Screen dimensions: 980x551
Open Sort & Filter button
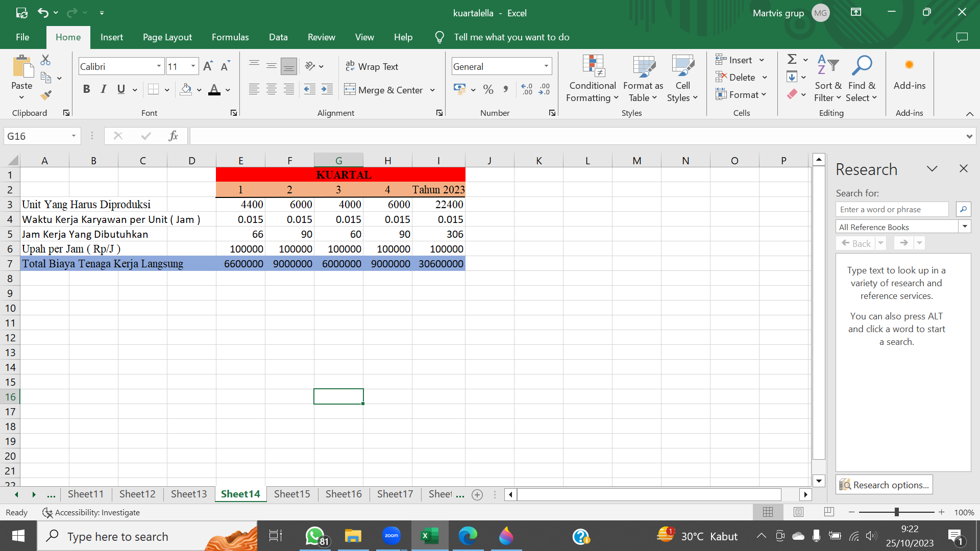[x=828, y=78]
